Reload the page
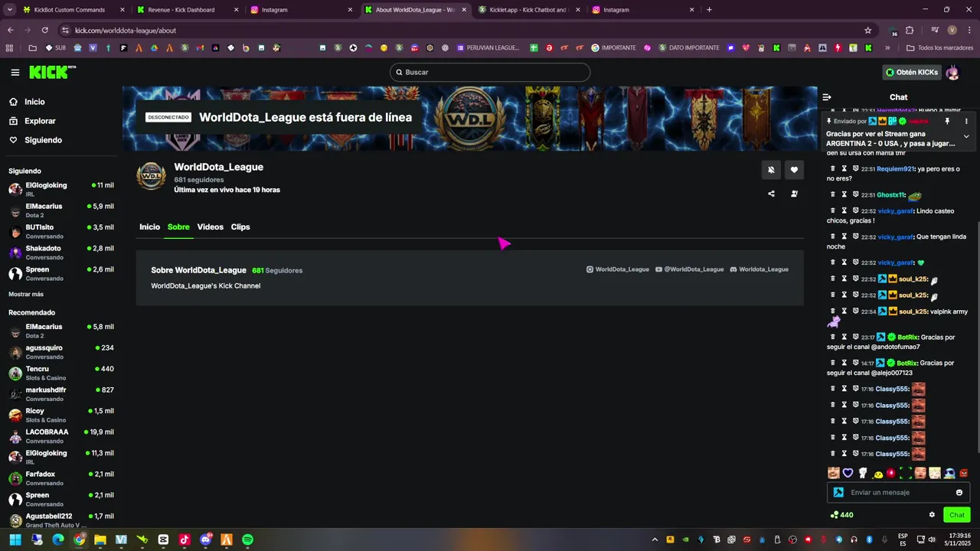This screenshot has width=980, height=551. [x=45, y=31]
